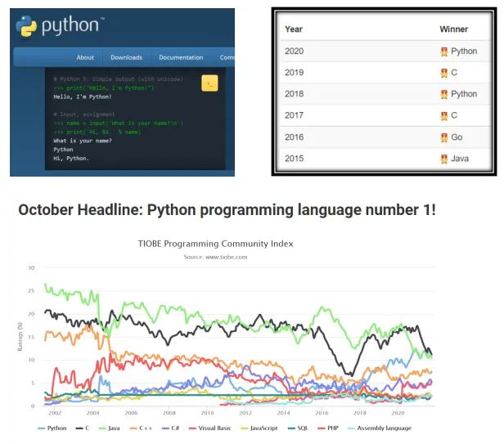
Task: Click the Year column header
Action: [294, 29]
